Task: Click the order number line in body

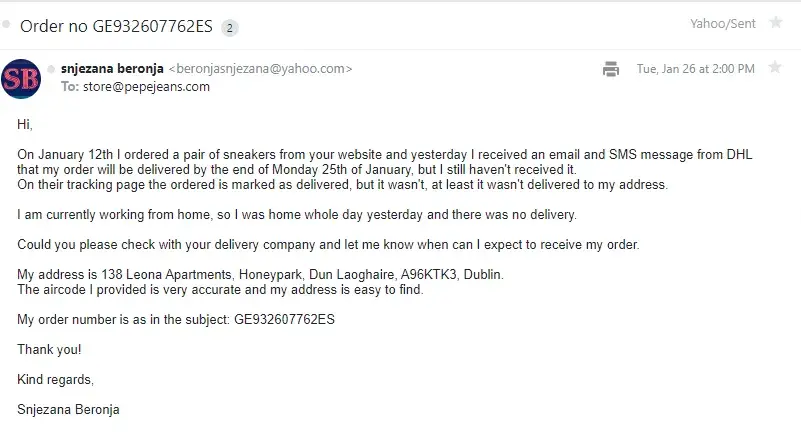Action: point(176,319)
